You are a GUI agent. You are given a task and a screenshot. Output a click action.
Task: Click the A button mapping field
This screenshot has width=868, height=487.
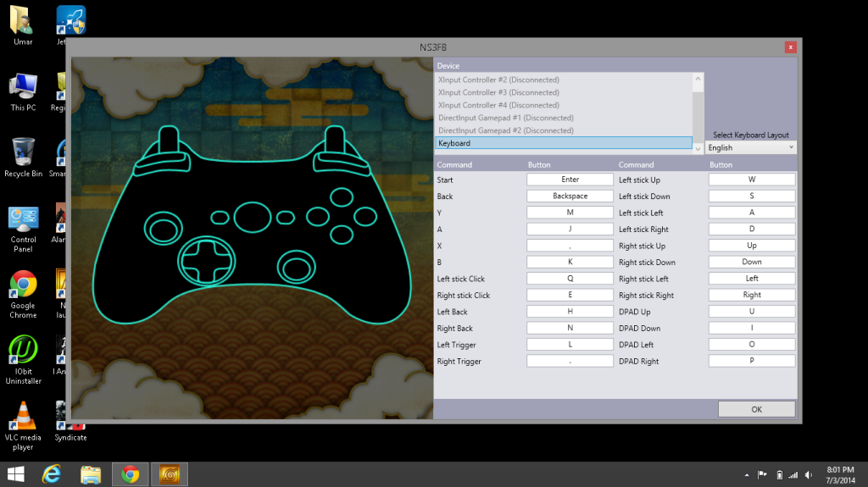570,229
